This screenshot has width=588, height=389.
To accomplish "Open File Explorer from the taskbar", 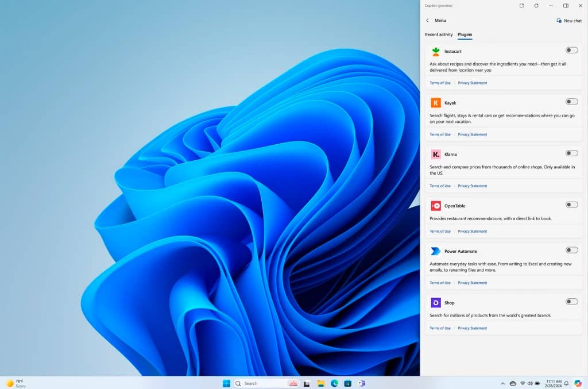I will click(x=321, y=383).
